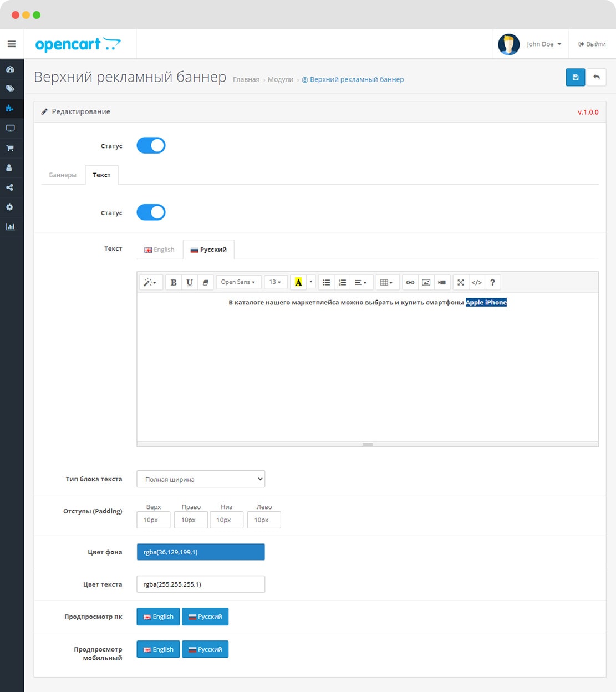Toggle the module Статус switch
The height and width of the screenshot is (692, 616).
tap(151, 145)
